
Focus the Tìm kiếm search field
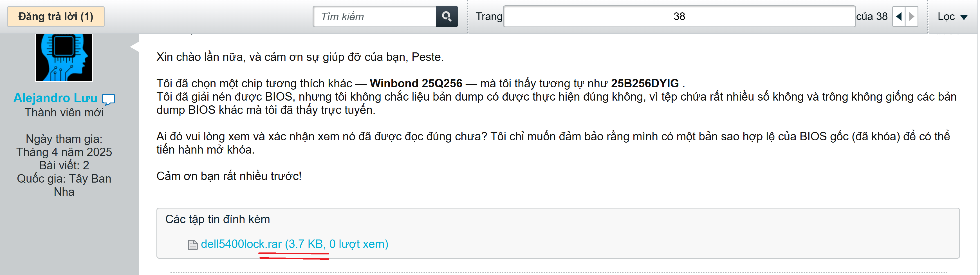click(x=375, y=16)
